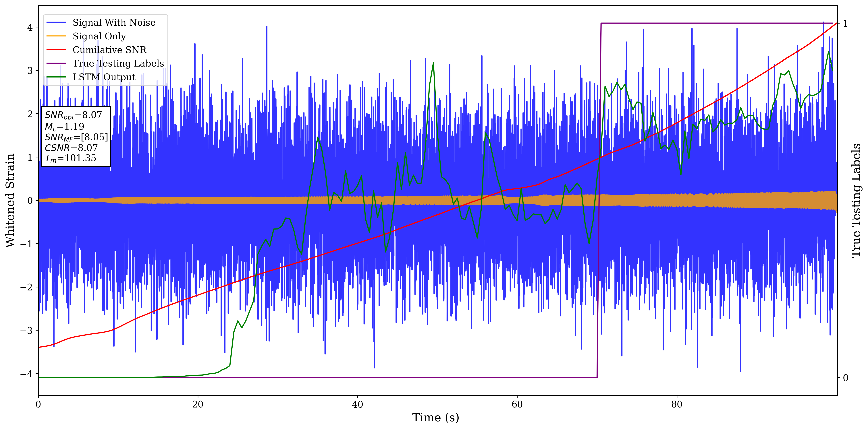Click the y-axis tick label −4
Image resolution: width=868 pixels, height=429 pixels.
point(27,374)
